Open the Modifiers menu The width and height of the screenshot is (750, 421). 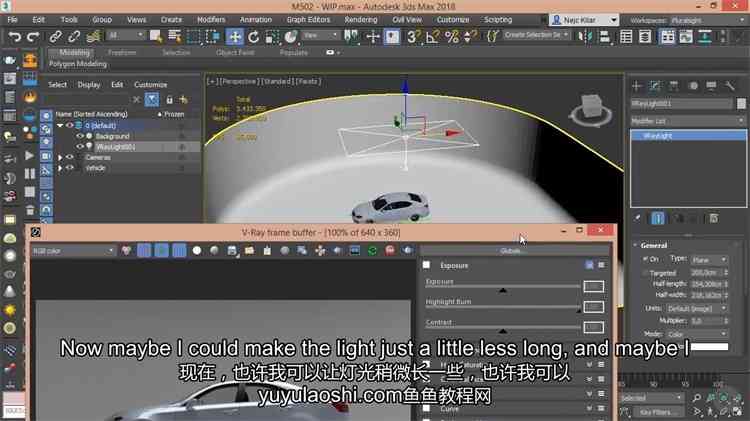click(211, 19)
